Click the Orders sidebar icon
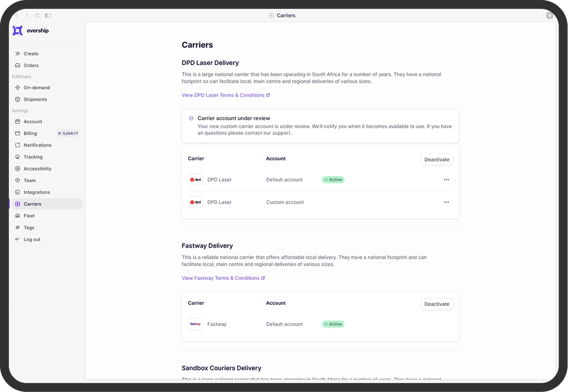 [x=18, y=66]
